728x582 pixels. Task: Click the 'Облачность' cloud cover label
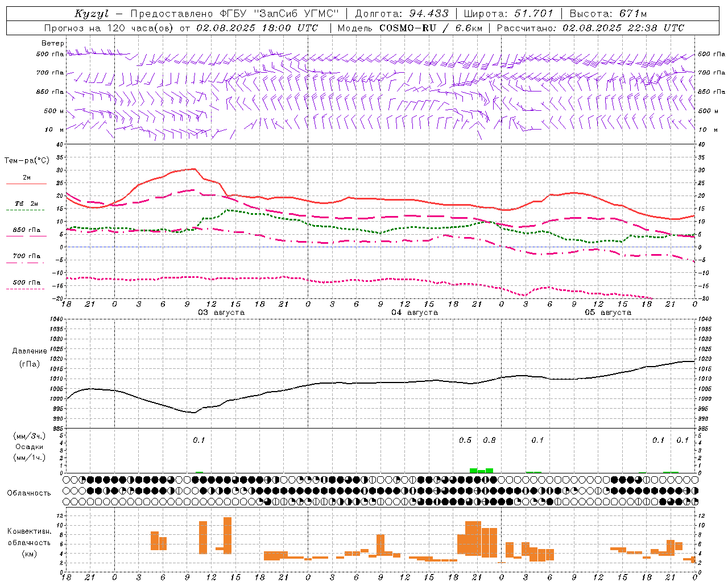coord(29,493)
